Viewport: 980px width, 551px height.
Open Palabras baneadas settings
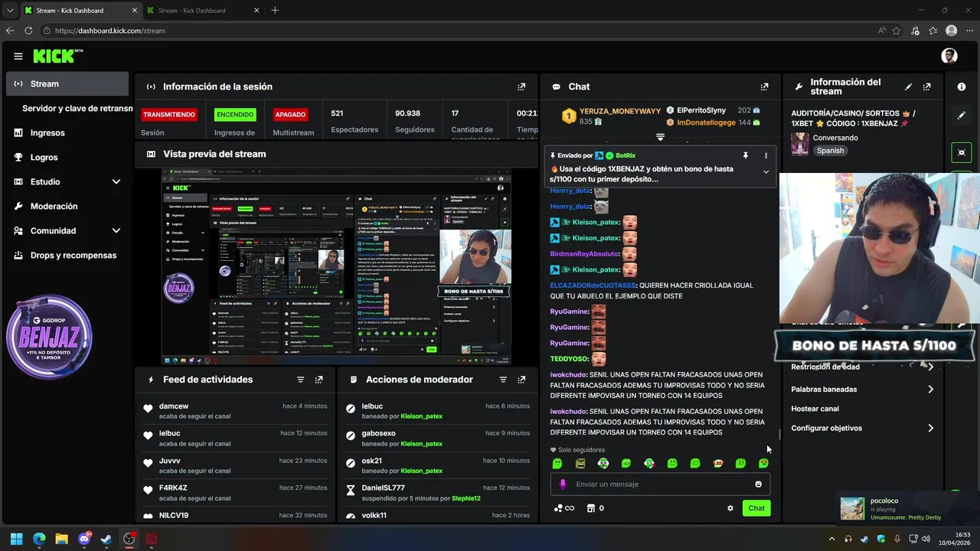click(863, 390)
